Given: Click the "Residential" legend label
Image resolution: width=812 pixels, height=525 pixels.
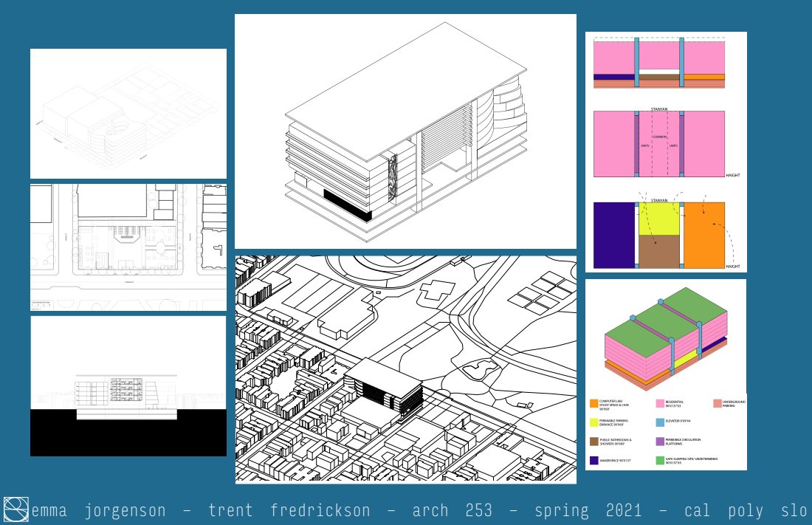Looking at the screenshot, I should (674, 404).
